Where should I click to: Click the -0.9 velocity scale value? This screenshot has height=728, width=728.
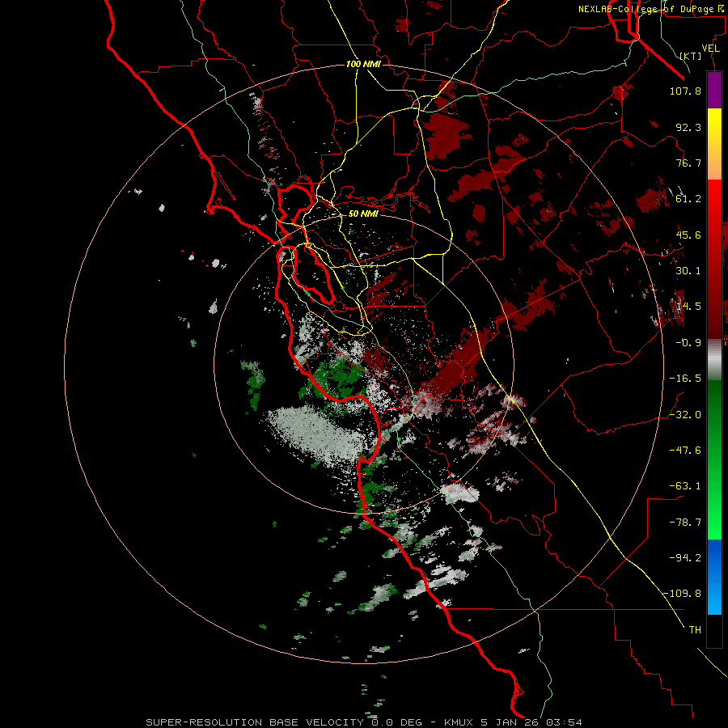[x=688, y=343]
